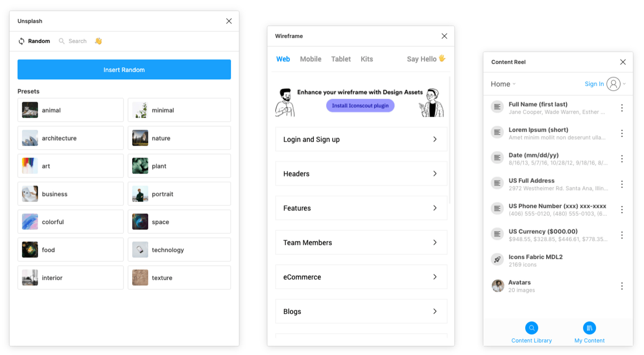Click the search magnifier icon in Unsplash

click(x=62, y=41)
